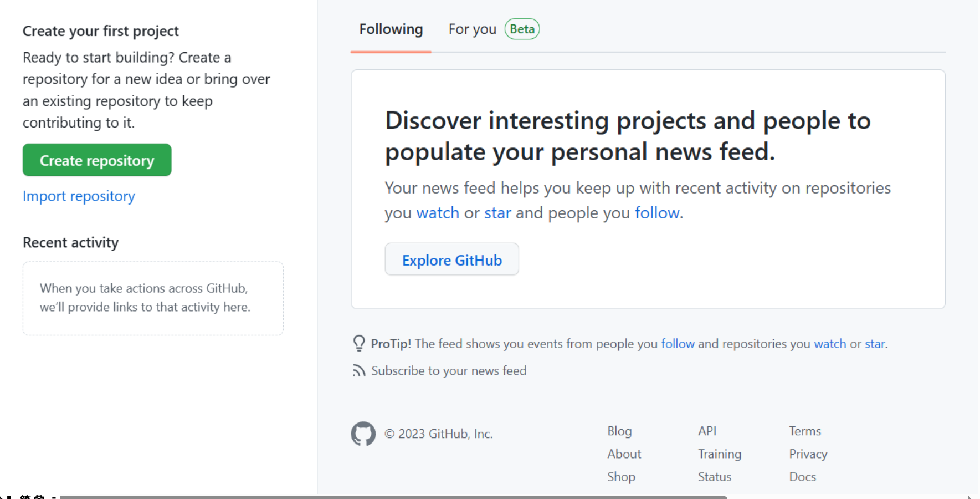Screen dimensions: 980x499
Task: Open the Docs footer link
Action: click(802, 477)
